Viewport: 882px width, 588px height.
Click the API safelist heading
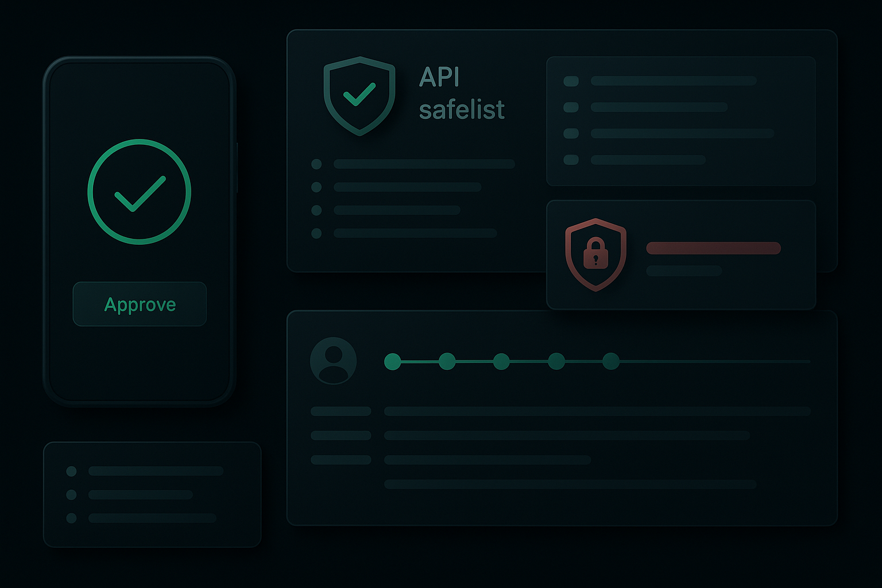pos(461,93)
